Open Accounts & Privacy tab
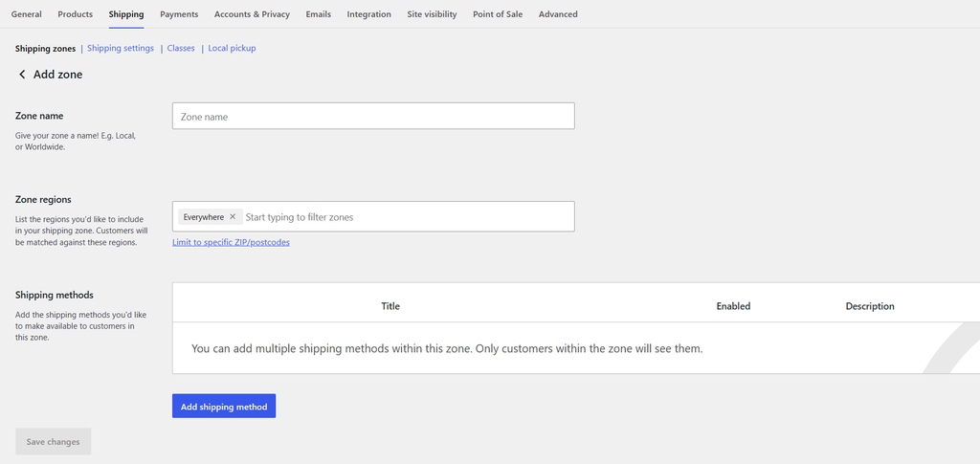 tap(252, 13)
